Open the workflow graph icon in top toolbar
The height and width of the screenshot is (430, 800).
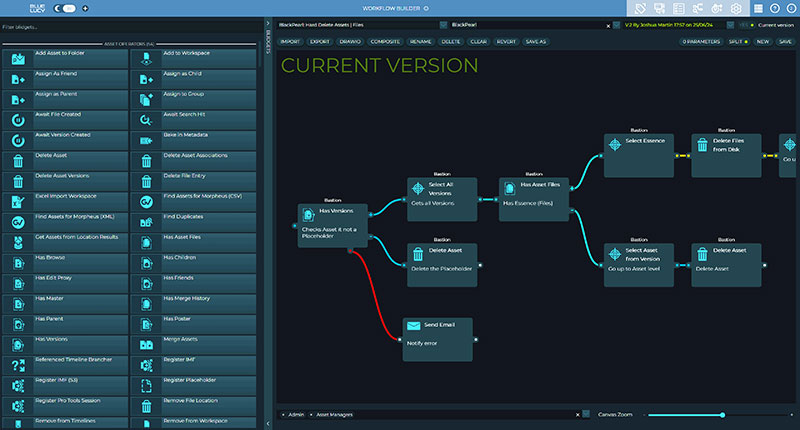point(697,8)
